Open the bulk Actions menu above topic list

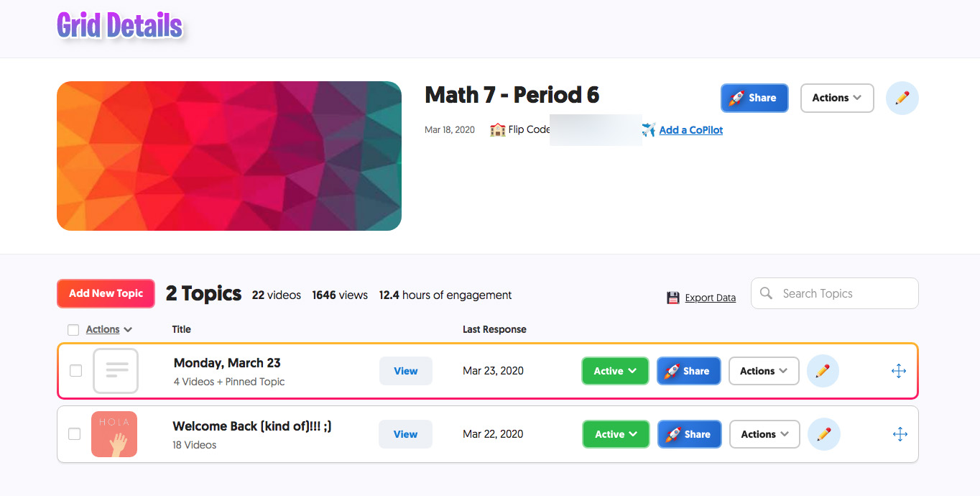point(109,329)
